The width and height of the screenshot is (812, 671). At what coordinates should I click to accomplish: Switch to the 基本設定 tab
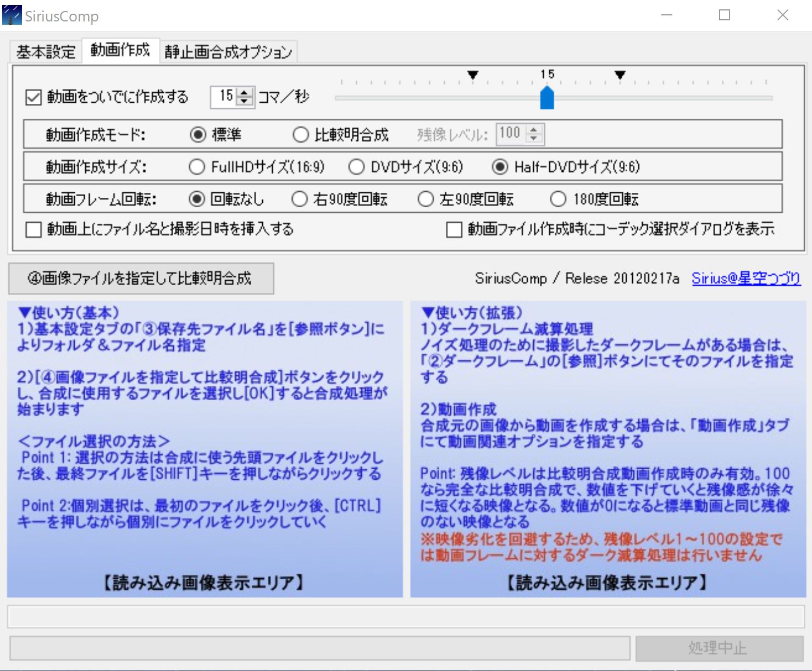[46, 52]
